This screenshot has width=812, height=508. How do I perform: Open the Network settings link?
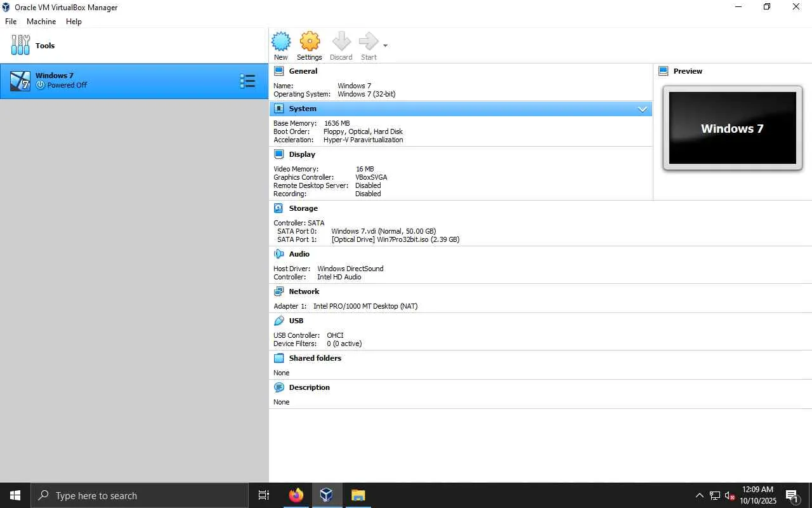click(304, 291)
